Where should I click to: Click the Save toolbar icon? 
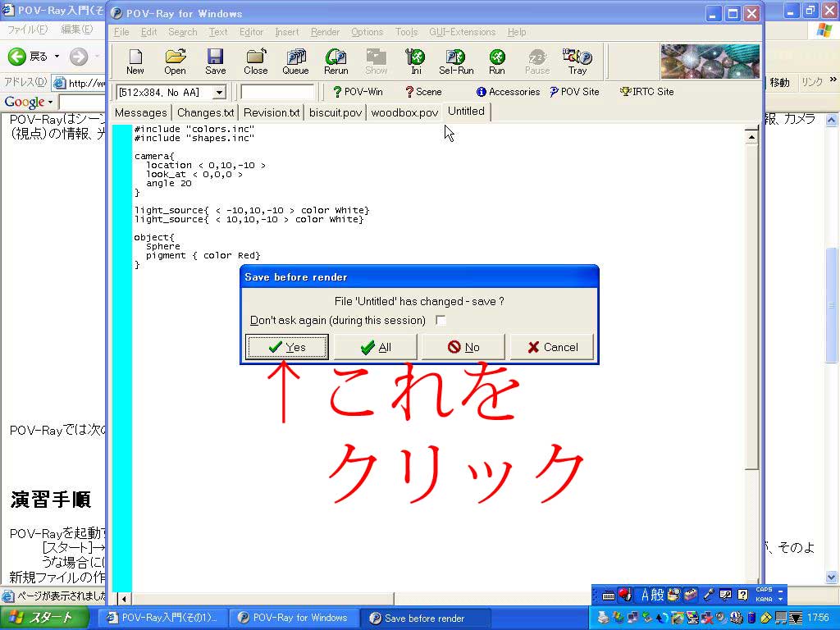pos(216,61)
